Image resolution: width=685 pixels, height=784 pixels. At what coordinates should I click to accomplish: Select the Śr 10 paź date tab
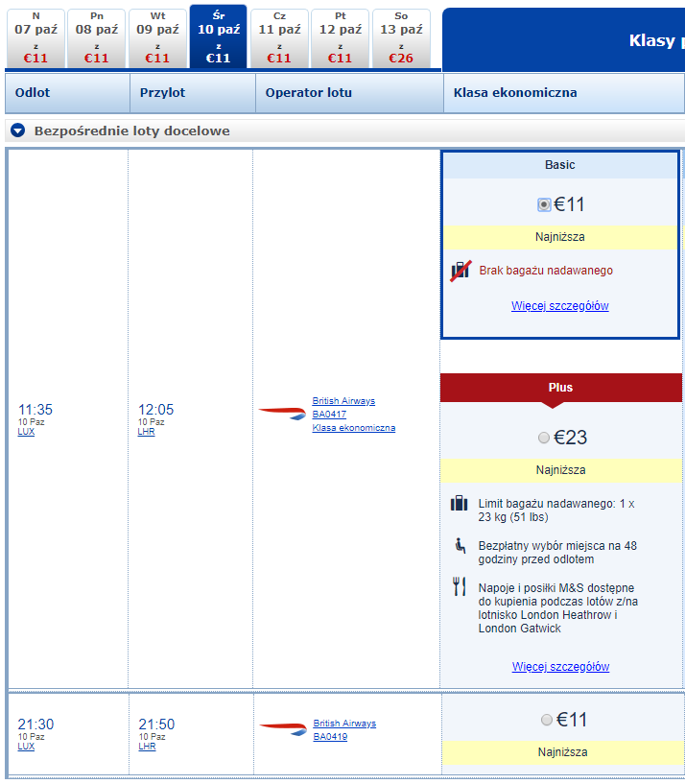point(219,36)
